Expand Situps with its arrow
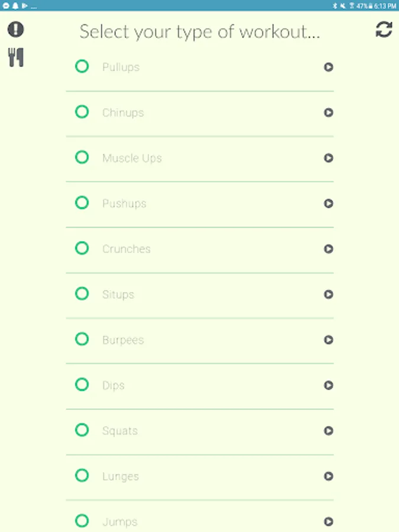Screen dimensions: 399x532 pos(329,294)
